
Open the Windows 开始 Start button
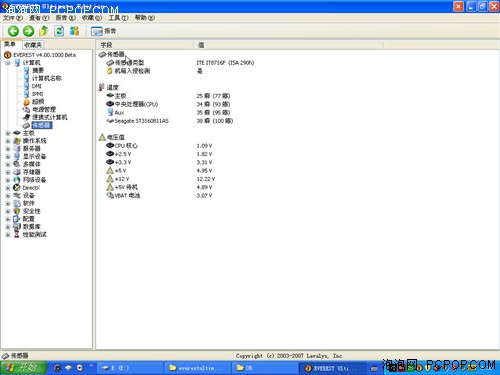pos(23,368)
